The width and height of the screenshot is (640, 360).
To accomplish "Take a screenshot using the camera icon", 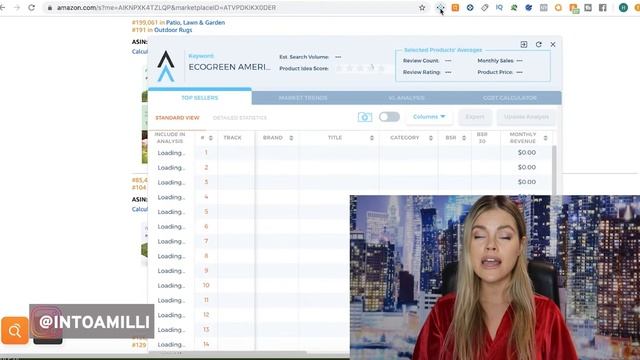I will 365,117.
